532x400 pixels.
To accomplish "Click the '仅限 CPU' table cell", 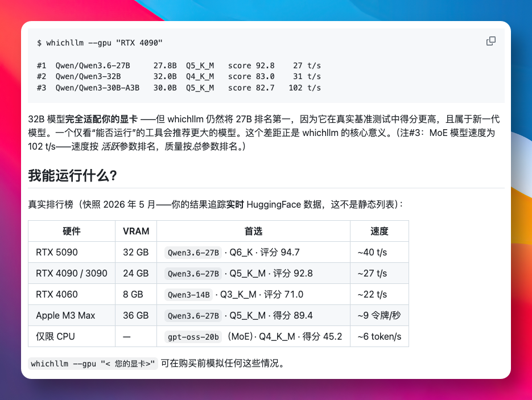I will [x=72, y=336].
